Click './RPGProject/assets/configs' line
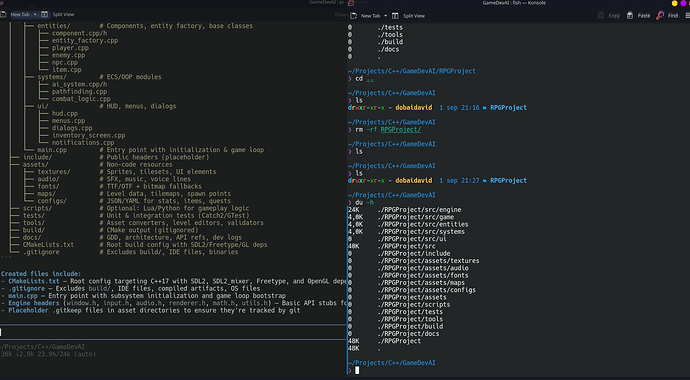 click(x=426, y=290)
